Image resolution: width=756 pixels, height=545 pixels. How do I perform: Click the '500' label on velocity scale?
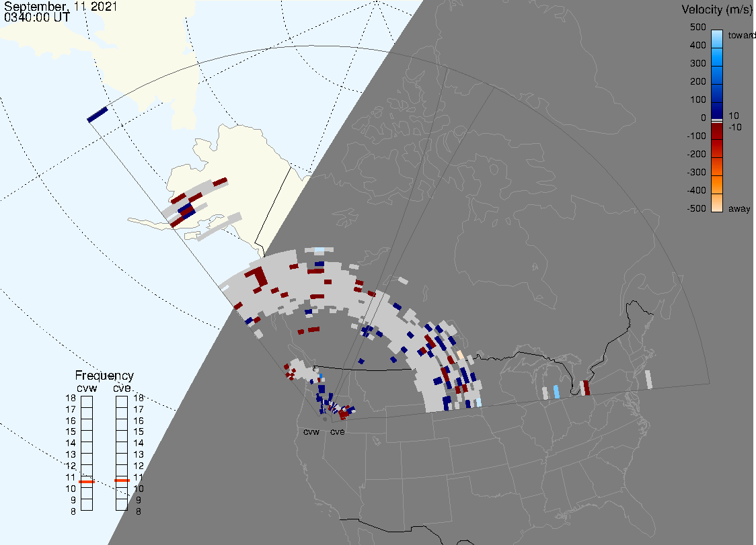click(x=697, y=27)
